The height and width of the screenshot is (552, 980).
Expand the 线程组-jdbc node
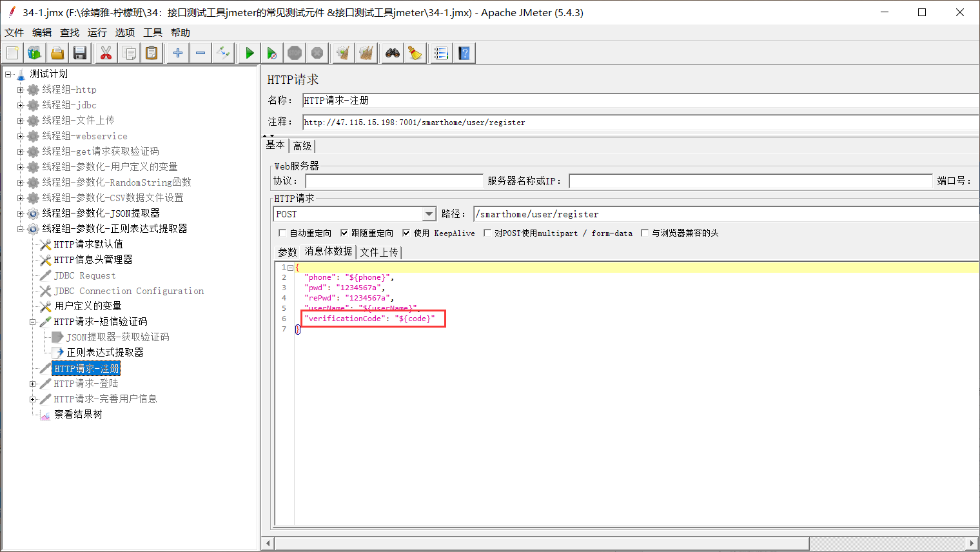click(20, 105)
